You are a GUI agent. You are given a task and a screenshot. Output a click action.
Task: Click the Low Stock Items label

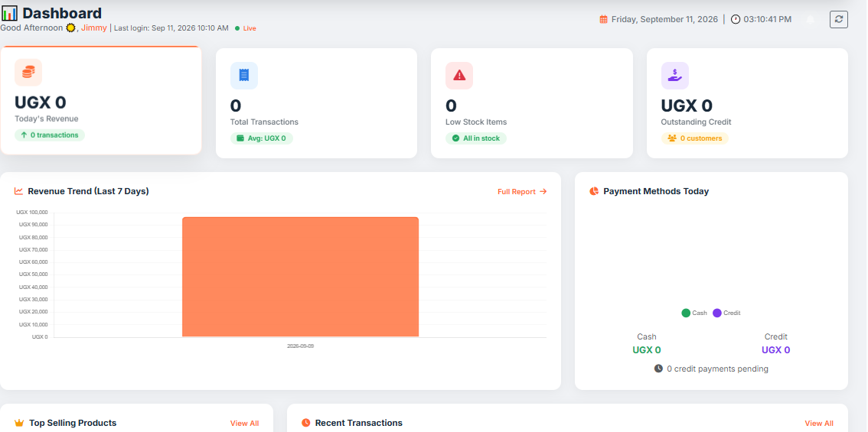476,122
